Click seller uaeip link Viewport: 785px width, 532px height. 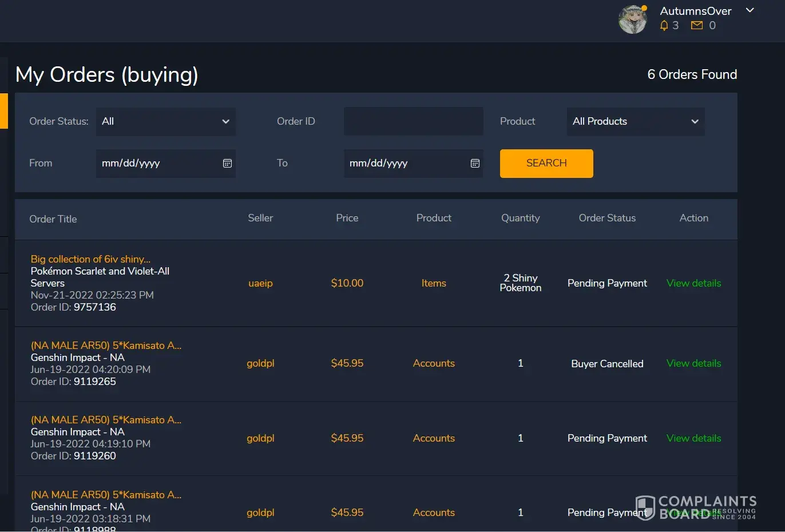point(260,283)
